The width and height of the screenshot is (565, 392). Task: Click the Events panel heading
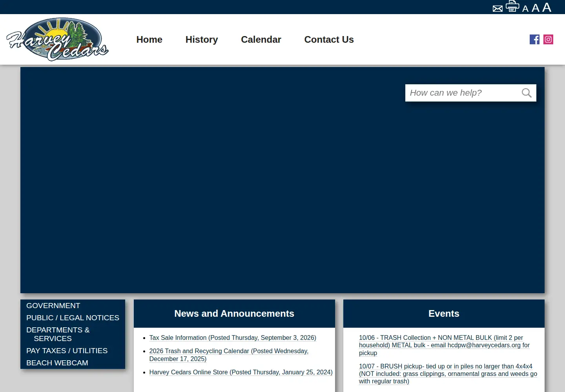click(x=444, y=314)
